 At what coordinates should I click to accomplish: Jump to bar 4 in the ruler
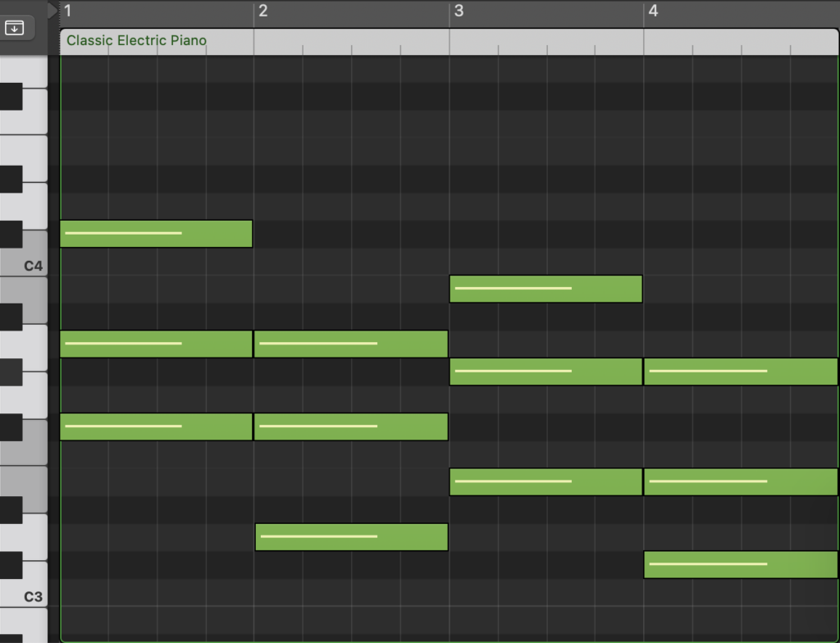click(653, 11)
